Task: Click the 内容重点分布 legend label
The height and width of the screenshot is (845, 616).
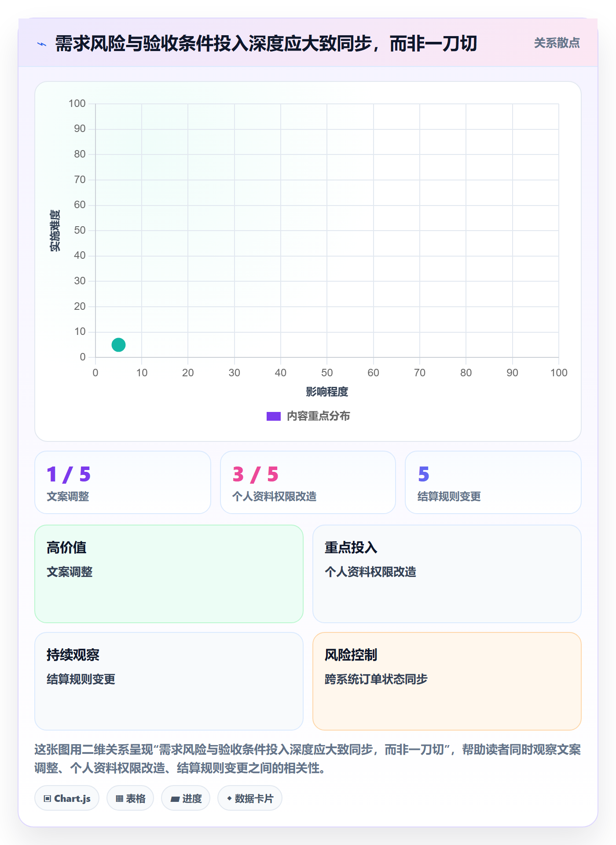Action: pos(318,416)
